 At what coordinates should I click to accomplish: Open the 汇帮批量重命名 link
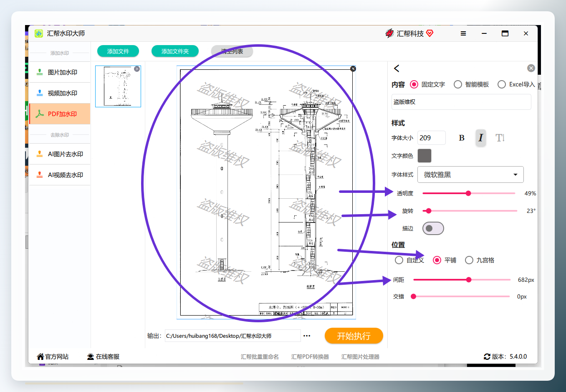pyautogui.click(x=260, y=357)
